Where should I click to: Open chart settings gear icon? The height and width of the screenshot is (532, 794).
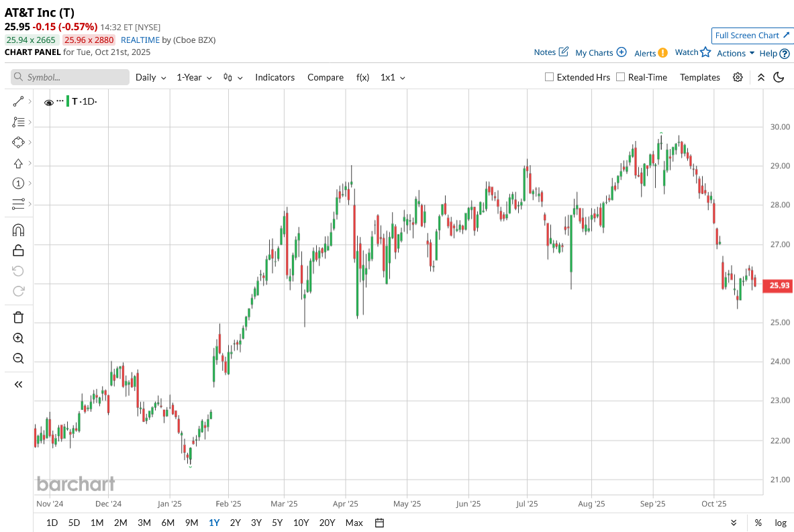click(x=738, y=77)
